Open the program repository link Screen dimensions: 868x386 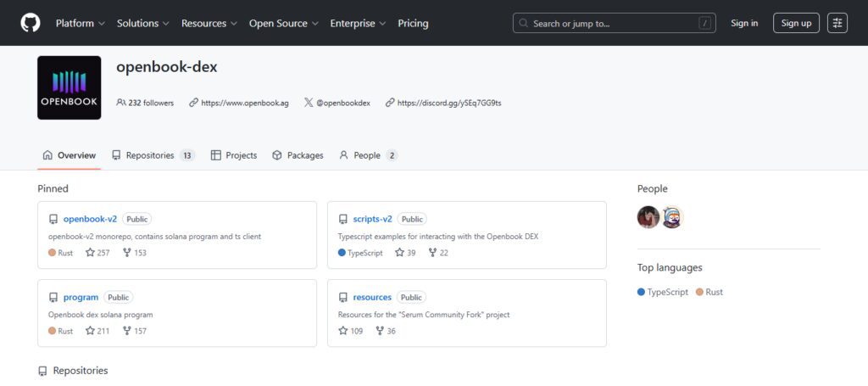click(81, 298)
